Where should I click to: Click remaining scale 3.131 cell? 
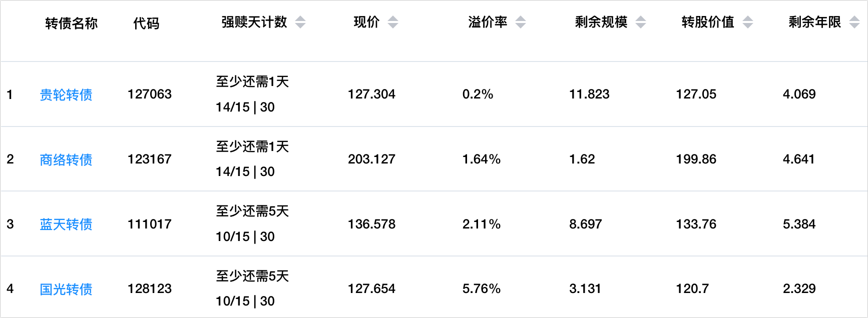[x=585, y=288]
